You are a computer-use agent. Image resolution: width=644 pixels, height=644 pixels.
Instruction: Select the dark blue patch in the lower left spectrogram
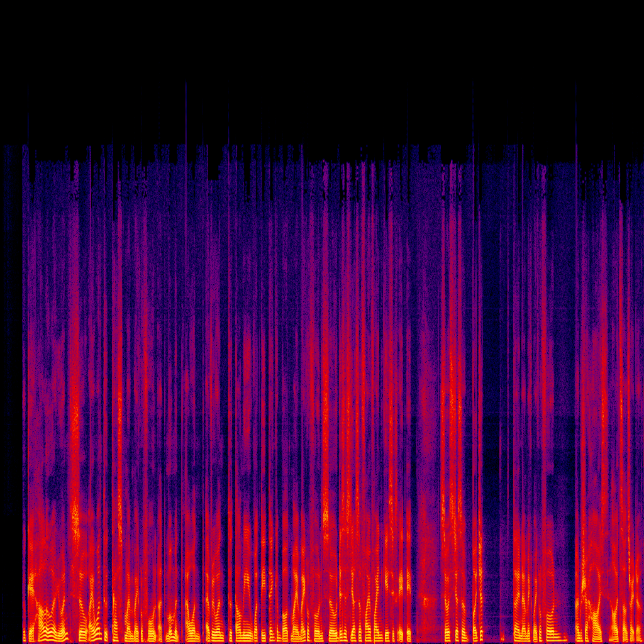pyautogui.click(x=53, y=485)
